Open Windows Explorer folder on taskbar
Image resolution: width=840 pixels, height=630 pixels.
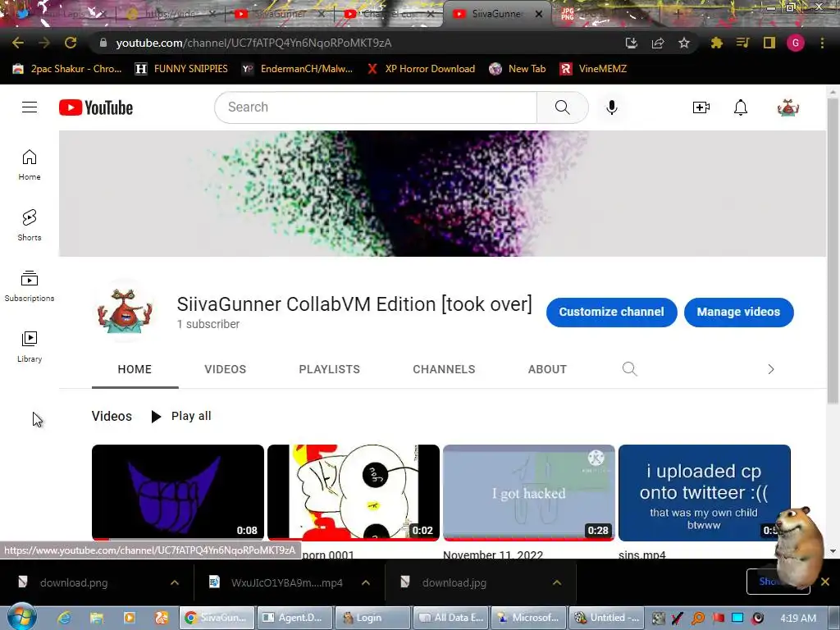(x=97, y=618)
